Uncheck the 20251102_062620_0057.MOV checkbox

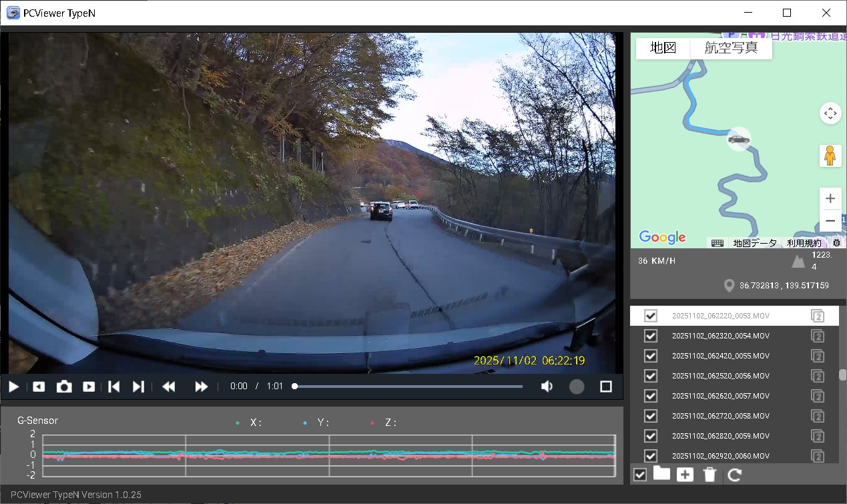(x=650, y=396)
